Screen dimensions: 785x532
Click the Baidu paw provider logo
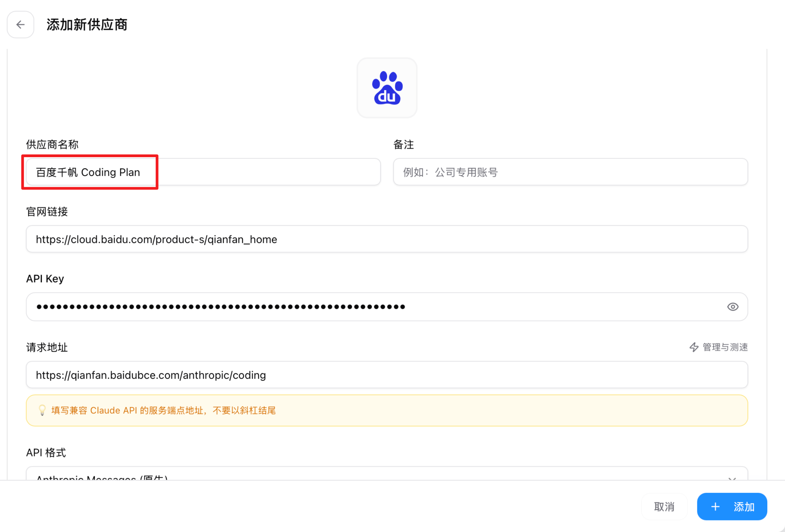click(x=387, y=88)
